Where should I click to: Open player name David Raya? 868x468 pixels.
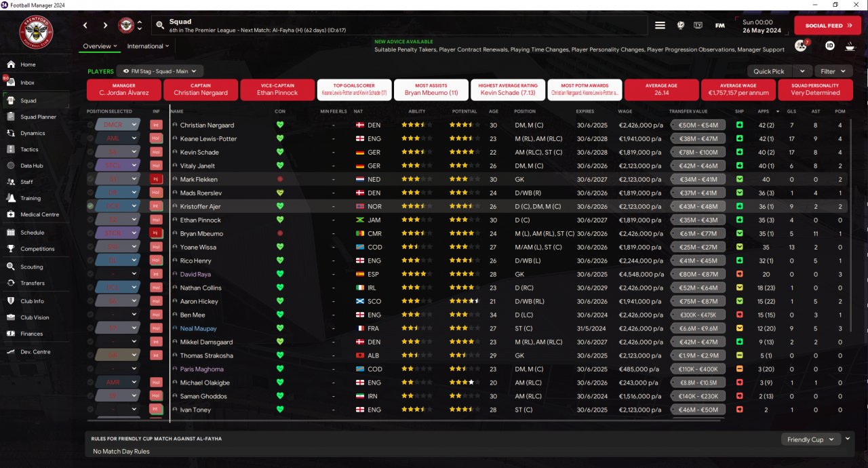tap(195, 274)
